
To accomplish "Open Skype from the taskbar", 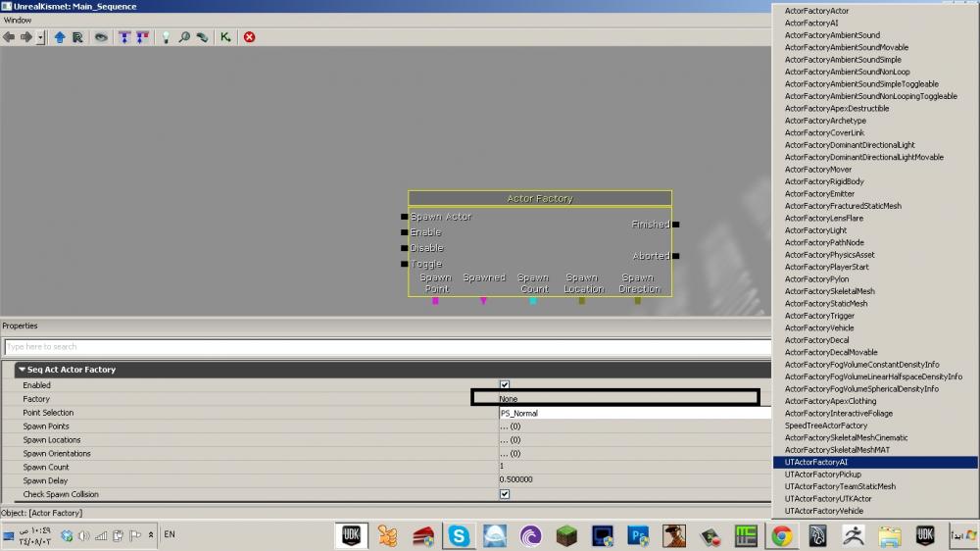I will pyautogui.click(x=459, y=536).
